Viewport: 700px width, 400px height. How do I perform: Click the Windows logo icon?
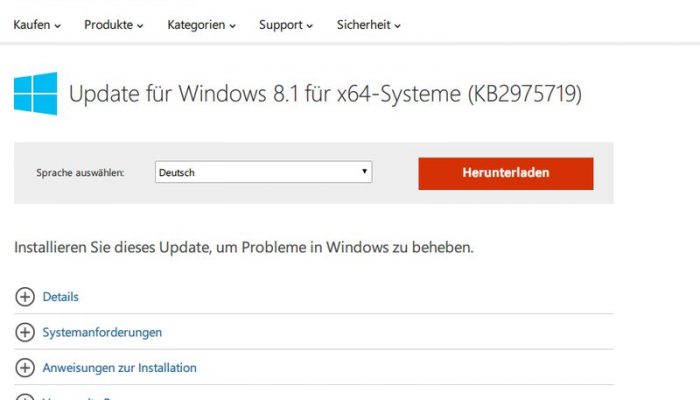coord(36,93)
